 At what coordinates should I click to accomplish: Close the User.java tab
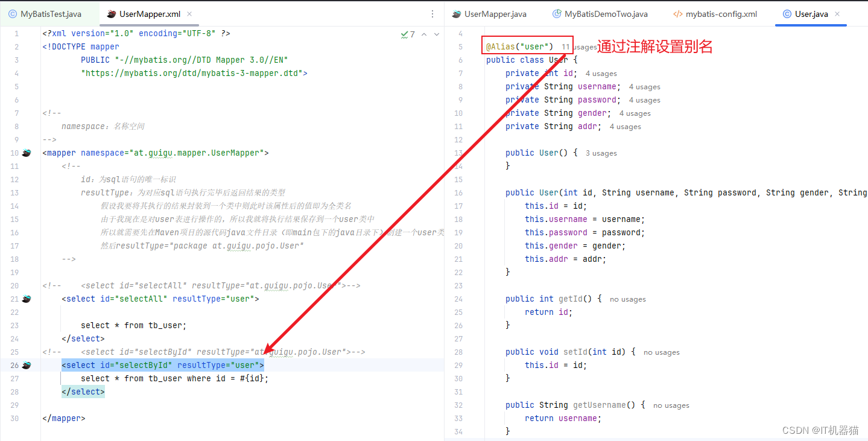(837, 14)
